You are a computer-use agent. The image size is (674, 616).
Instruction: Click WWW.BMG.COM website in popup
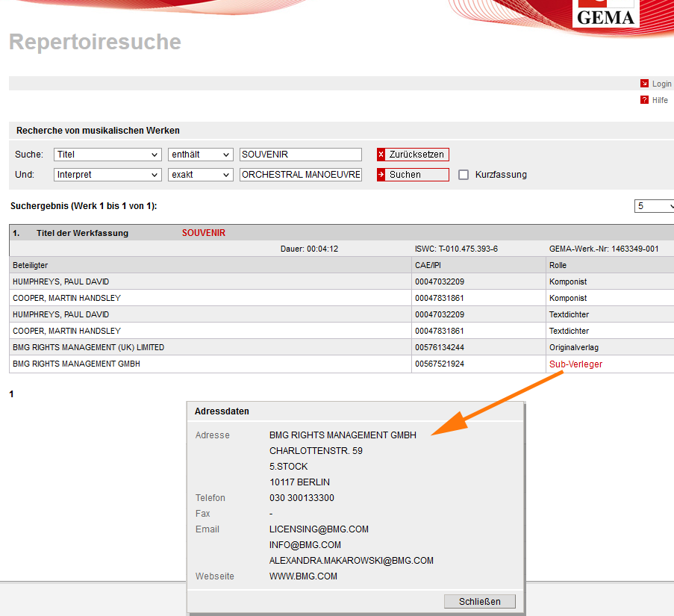coord(303,576)
